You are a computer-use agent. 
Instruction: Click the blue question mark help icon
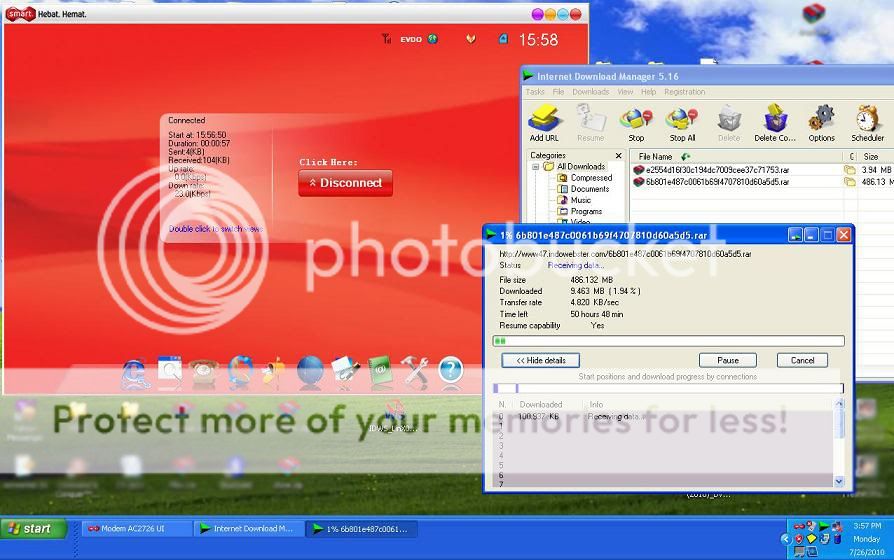450,371
